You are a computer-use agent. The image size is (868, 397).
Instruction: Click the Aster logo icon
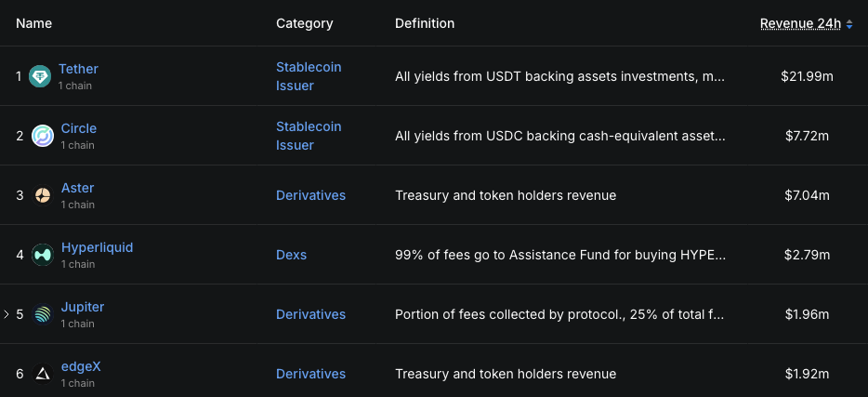[x=43, y=195]
